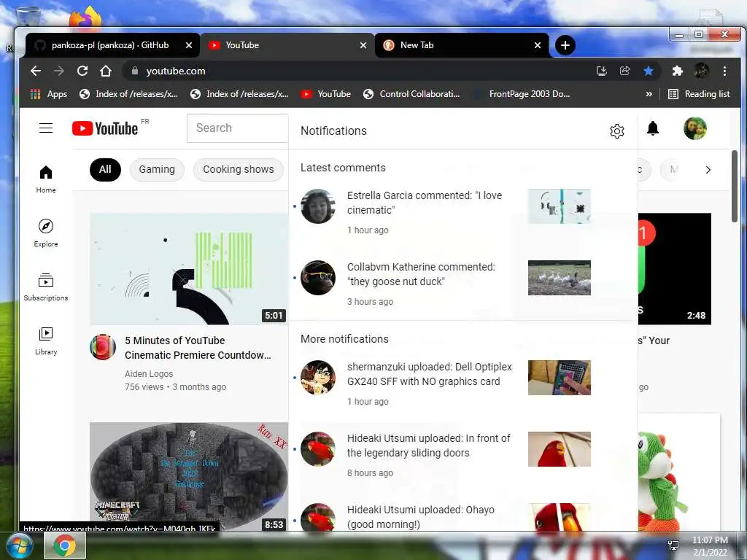
Task: Click Dell Optiplex notification thumbnail
Action: (x=560, y=378)
